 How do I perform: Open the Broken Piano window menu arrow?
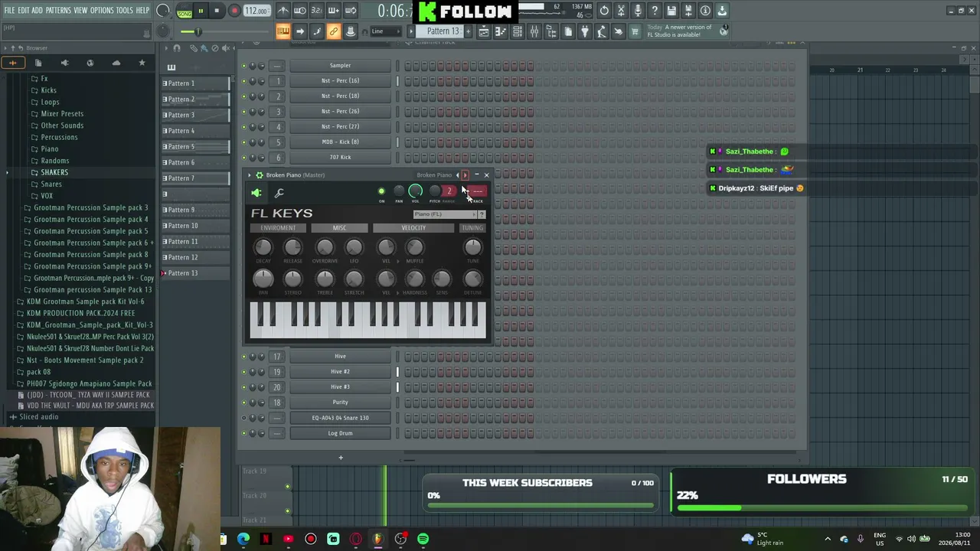(x=250, y=175)
